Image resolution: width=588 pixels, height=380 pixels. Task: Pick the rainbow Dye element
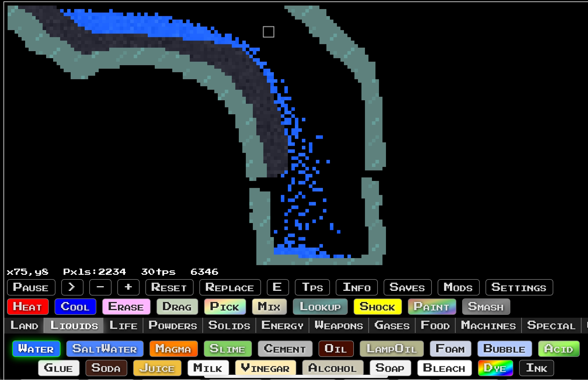point(495,368)
